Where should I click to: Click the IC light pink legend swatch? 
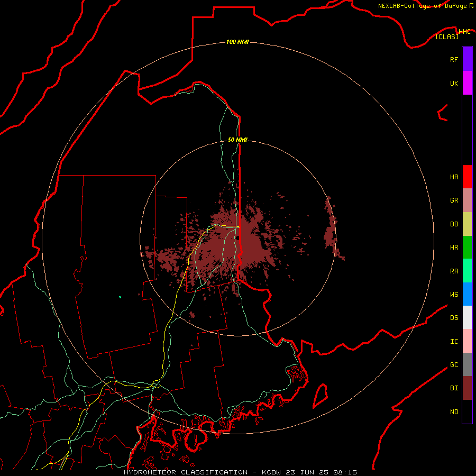tap(467, 341)
